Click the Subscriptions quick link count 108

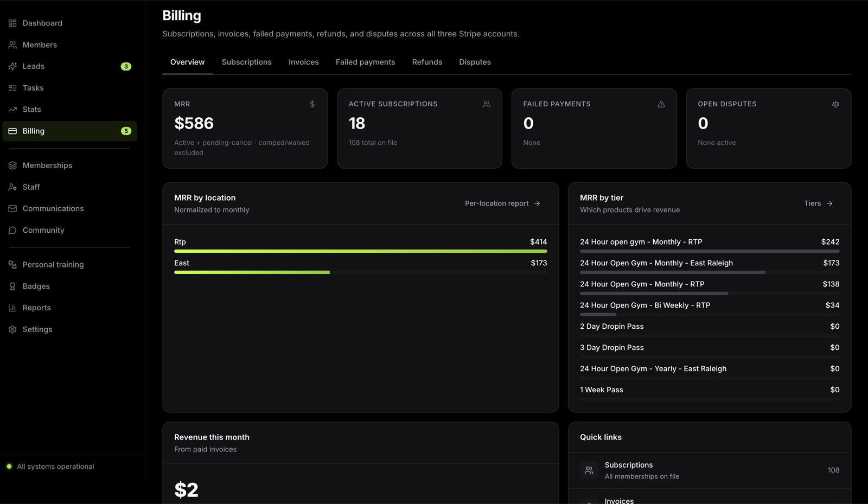[x=833, y=470]
